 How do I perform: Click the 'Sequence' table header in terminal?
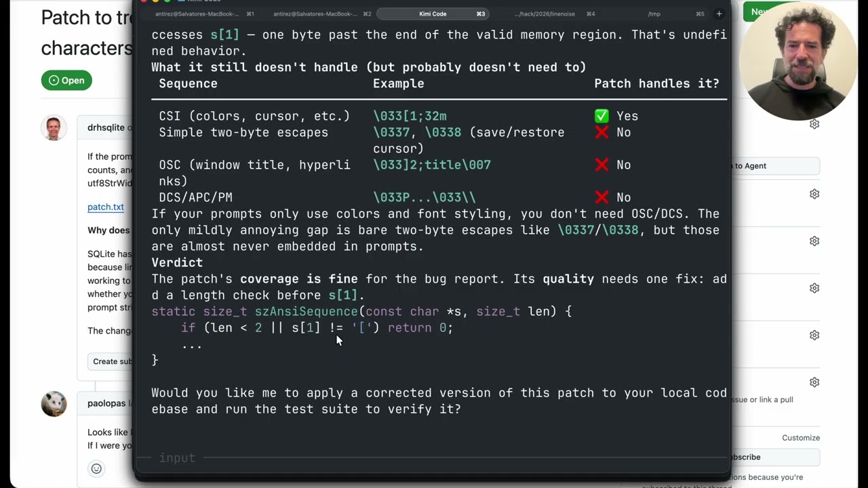(x=188, y=83)
